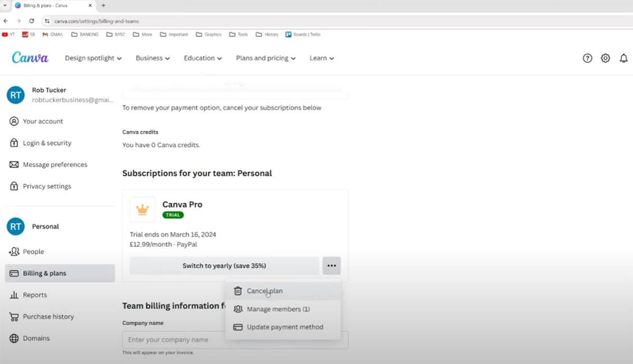Go to Your account settings
The height and width of the screenshot is (364, 633).
point(60,121)
